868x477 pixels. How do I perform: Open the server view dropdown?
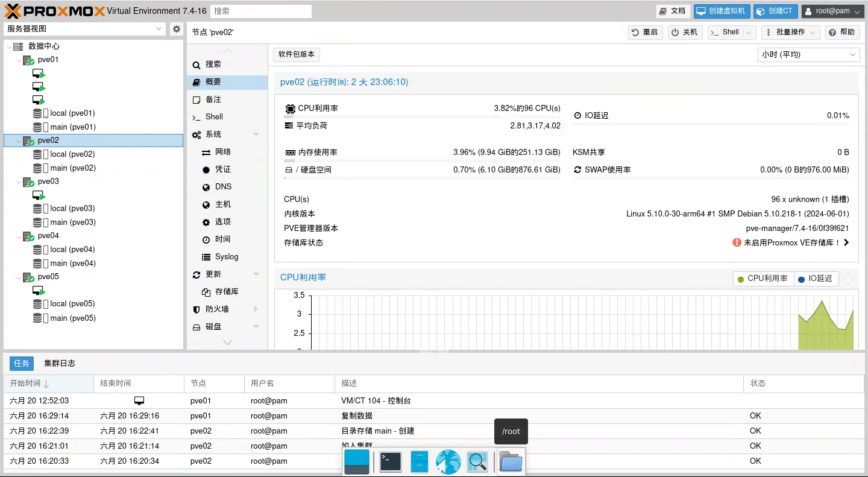(x=159, y=29)
